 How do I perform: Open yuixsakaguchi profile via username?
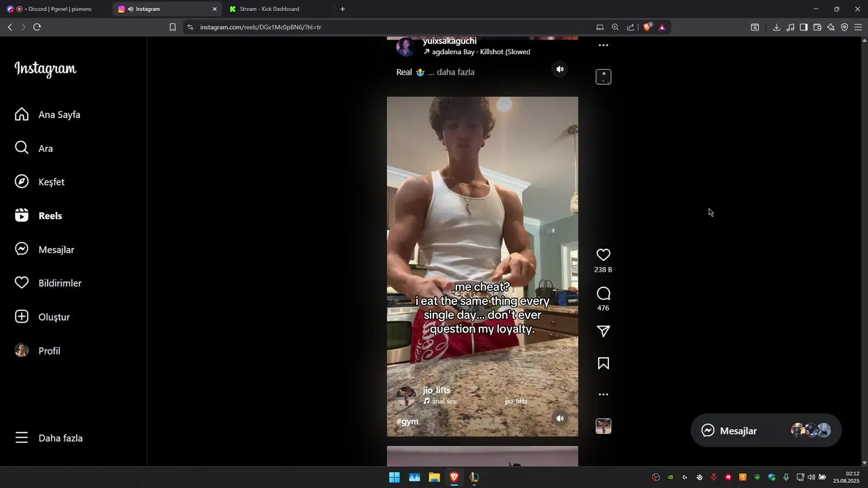click(x=450, y=41)
